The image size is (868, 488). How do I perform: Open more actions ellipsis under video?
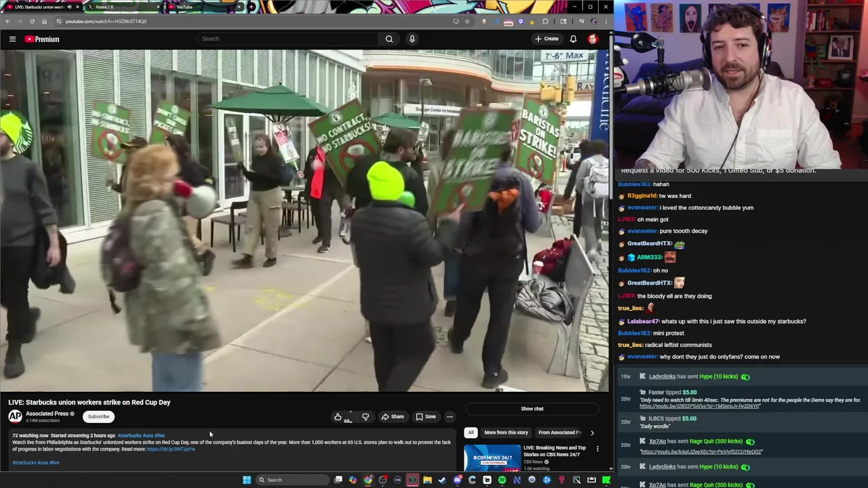450,417
